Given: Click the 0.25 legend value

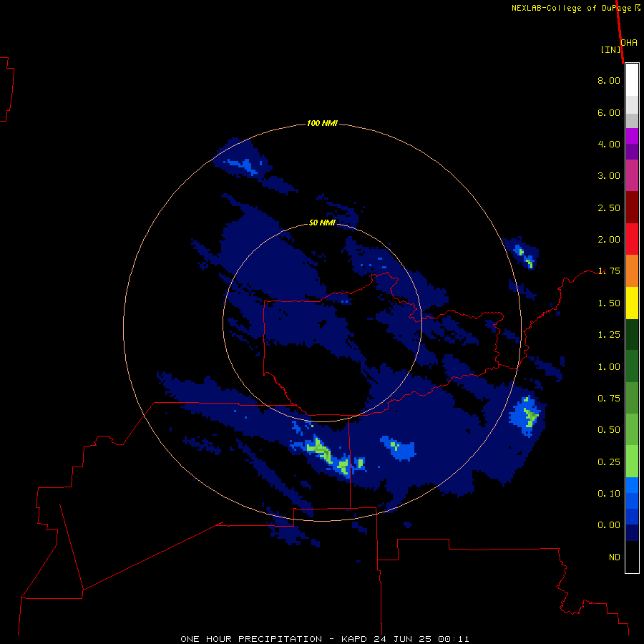Looking at the screenshot, I should [x=609, y=462].
